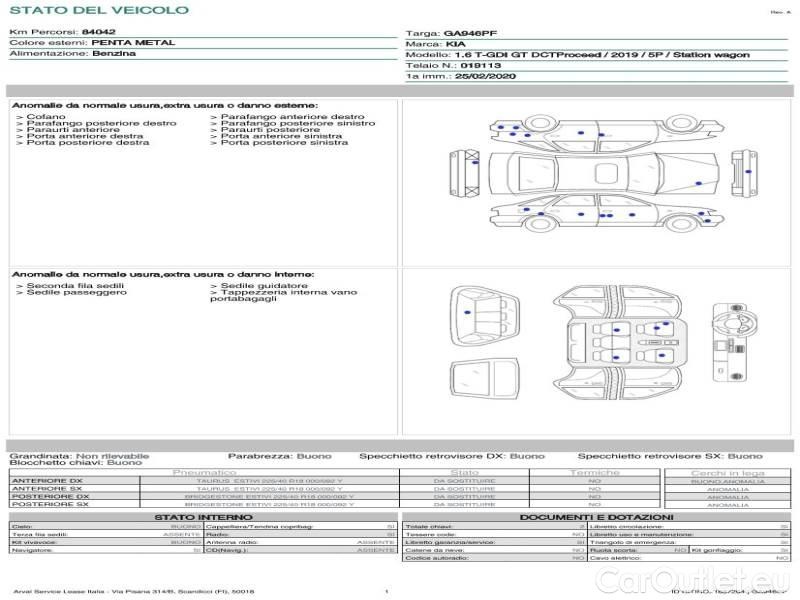
Task: Click exterior anomaly 'Cofano'
Action: tap(46, 117)
